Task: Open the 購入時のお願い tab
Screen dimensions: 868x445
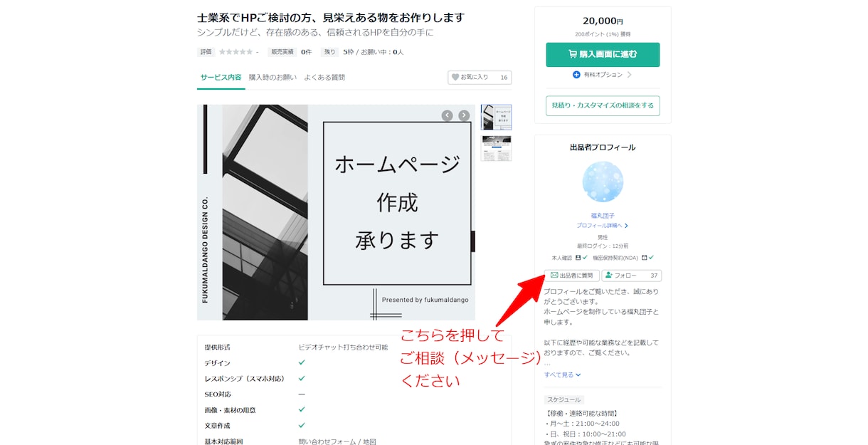Action: point(272,77)
